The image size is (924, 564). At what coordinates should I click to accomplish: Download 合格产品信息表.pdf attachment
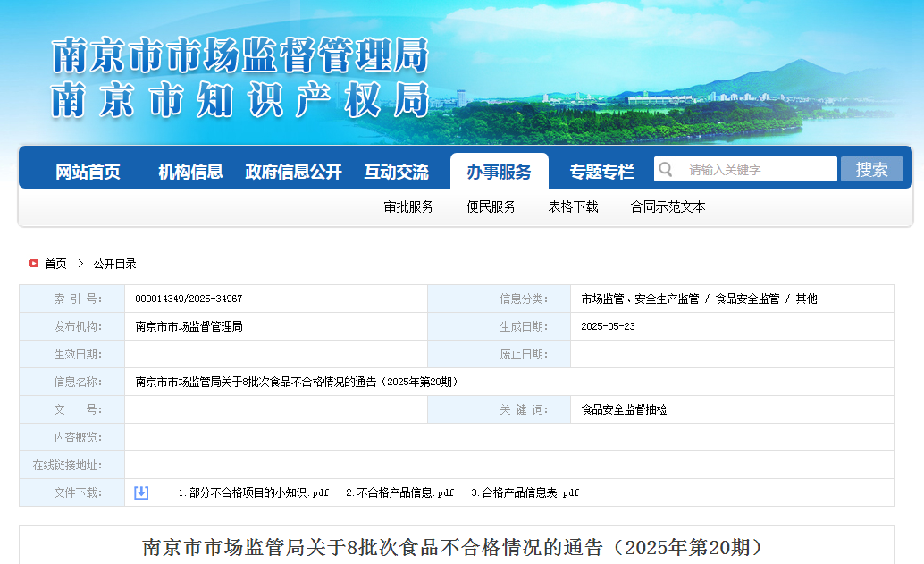coord(525,492)
